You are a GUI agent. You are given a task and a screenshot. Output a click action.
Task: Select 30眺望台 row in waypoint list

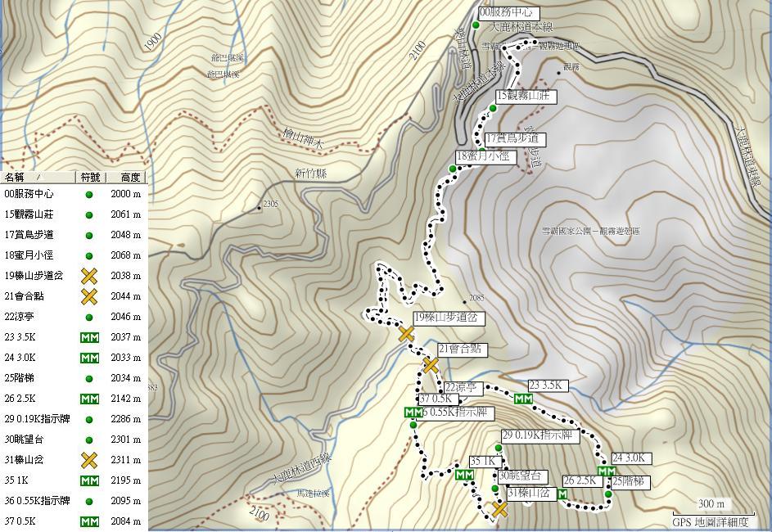(74, 440)
